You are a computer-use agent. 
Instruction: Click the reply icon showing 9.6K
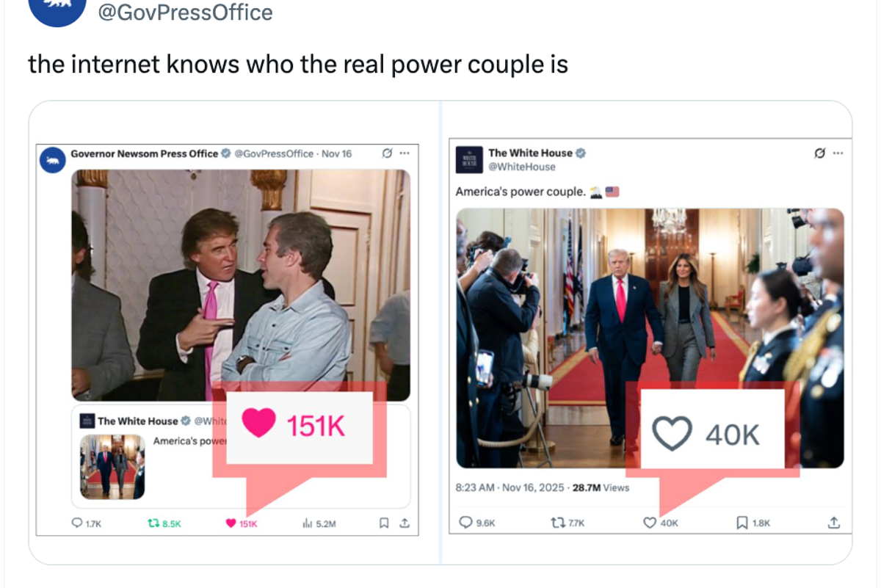coord(465,523)
